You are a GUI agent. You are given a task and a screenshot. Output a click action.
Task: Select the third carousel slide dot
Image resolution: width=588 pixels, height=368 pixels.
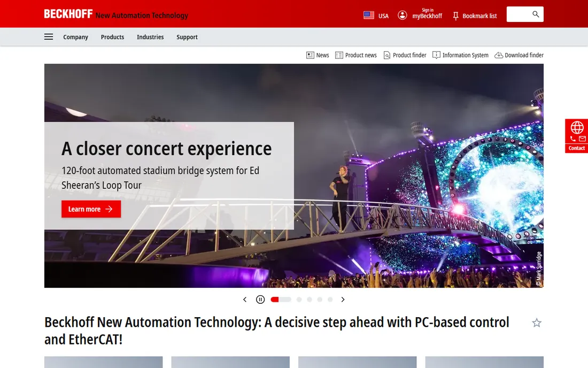(x=310, y=300)
